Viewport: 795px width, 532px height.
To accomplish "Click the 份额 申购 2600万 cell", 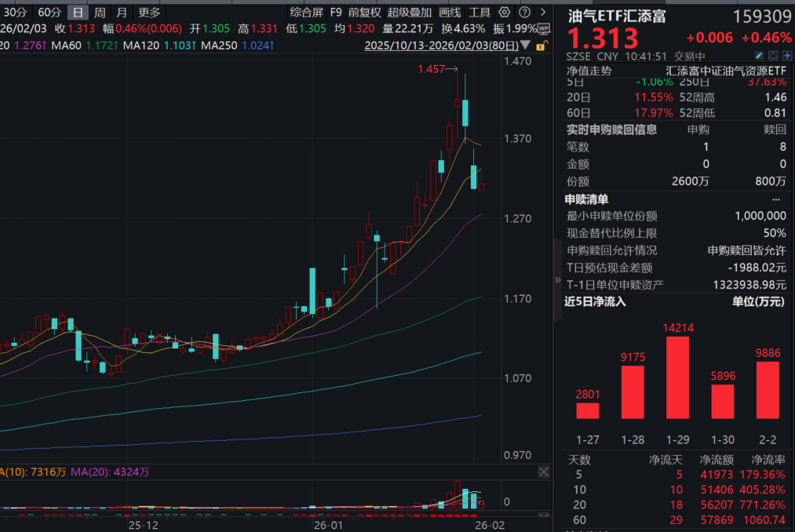I will coord(690,181).
